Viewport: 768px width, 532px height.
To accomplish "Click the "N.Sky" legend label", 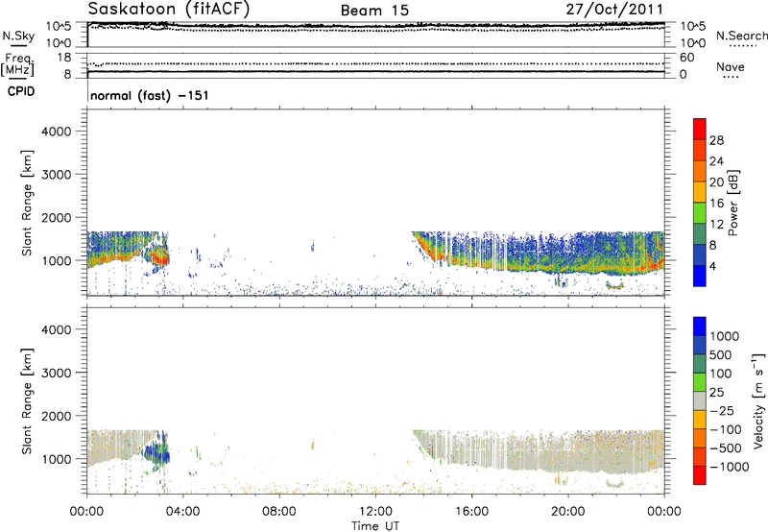I will coord(18,36).
